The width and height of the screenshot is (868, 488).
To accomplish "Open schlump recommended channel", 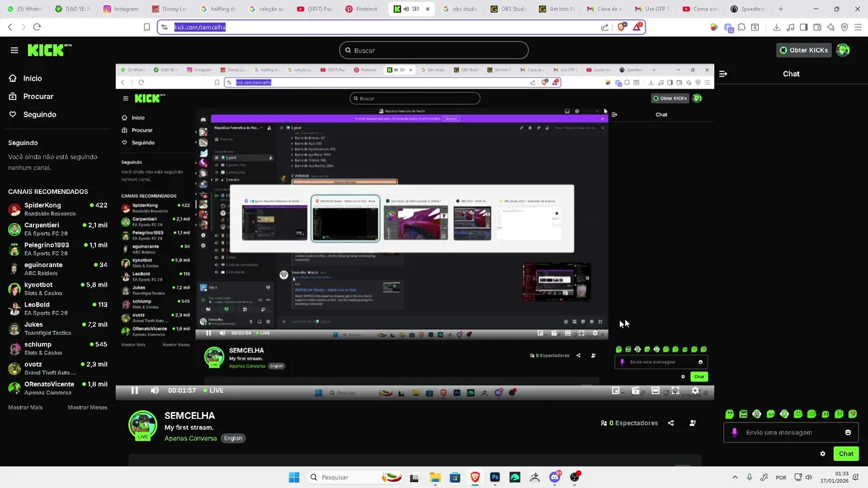I will [58, 348].
